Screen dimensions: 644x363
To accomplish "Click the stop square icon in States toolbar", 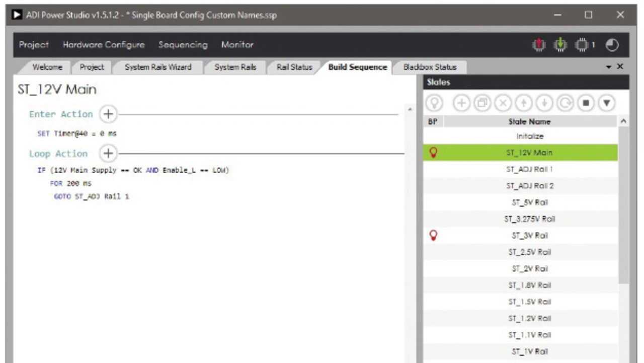I will coord(586,103).
